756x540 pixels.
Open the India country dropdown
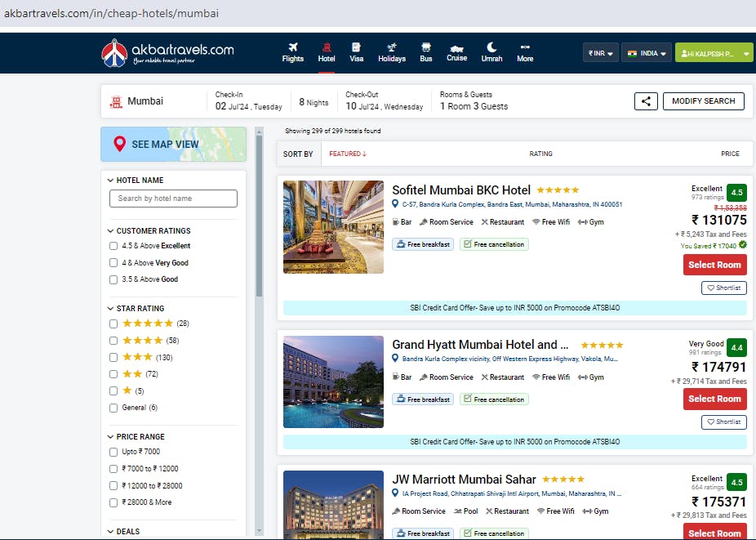pyautogui.click(x=647, y=53)
